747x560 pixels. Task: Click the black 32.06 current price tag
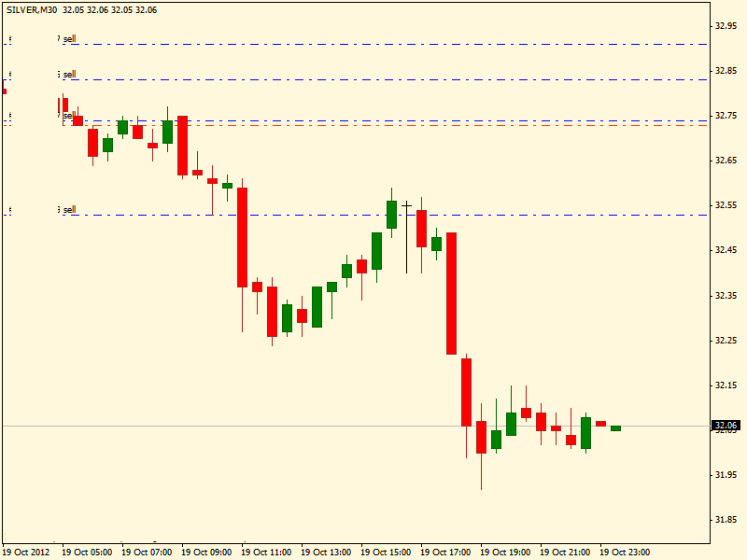726,426
